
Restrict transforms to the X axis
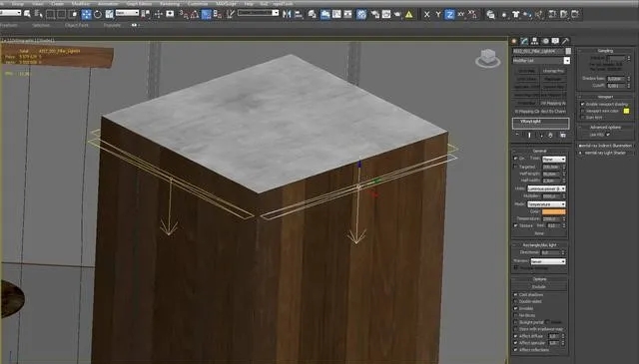pos(426,15)
